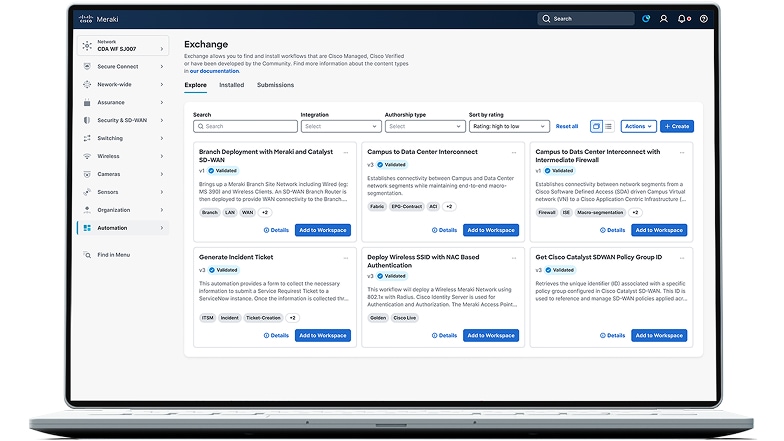The image size is (784, 441).
Task: Click the Exchange workflow search field
Action: [245, 127]
